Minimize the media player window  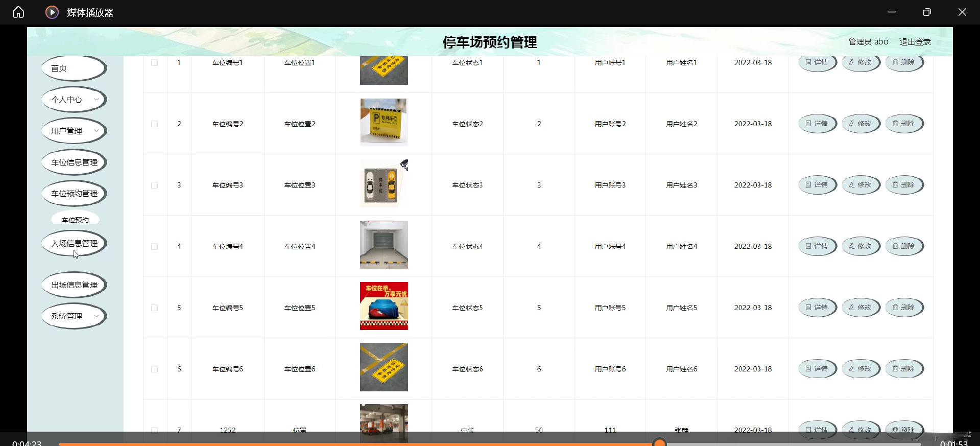tap(892, 12)
